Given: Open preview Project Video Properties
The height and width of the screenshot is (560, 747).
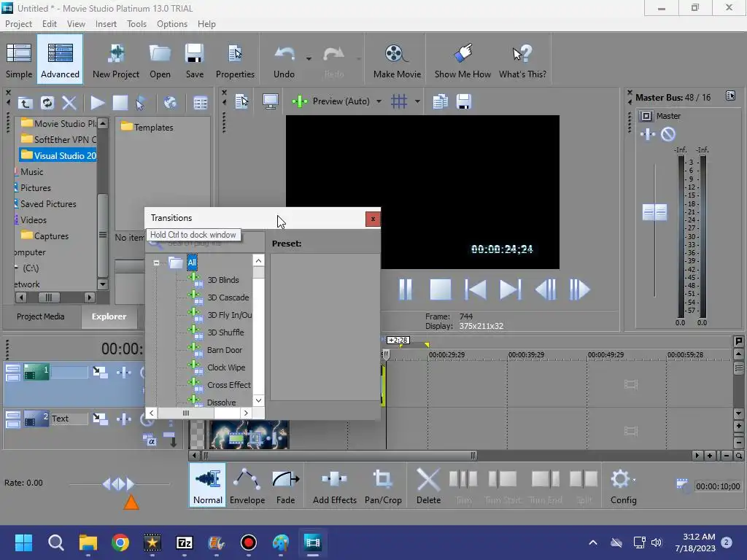Looking at the screenshot, I should [x=242, y=101].
